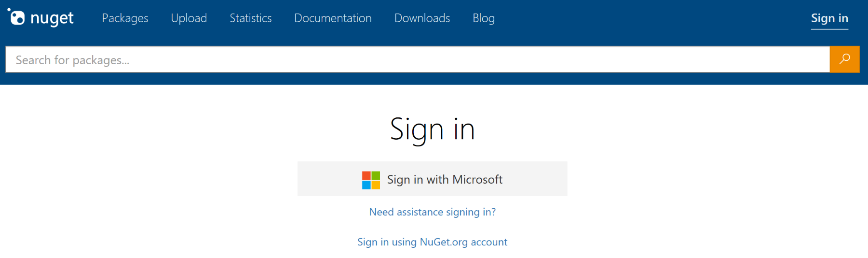Visit the Blog link in header
This screenshot has height=258, width=868.
pyautogui.click(x=483, y=18)
